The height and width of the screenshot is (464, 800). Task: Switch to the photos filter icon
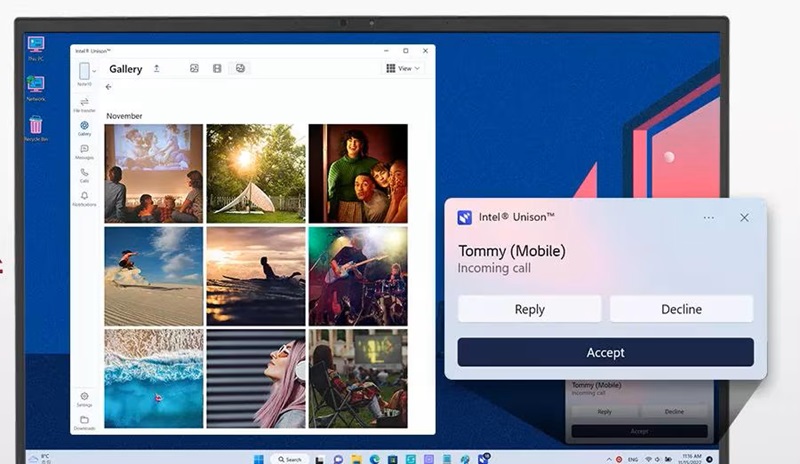pos(194,68)
